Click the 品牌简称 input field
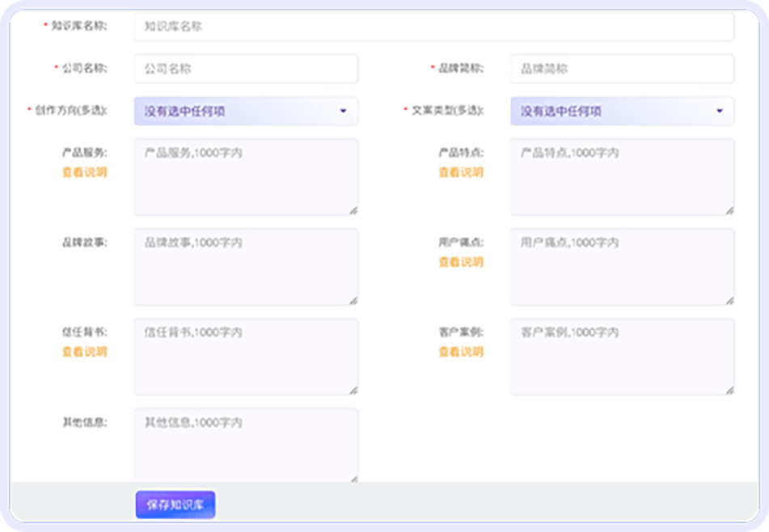This screenshot has width=769, height=532. (x=622, y=69)
